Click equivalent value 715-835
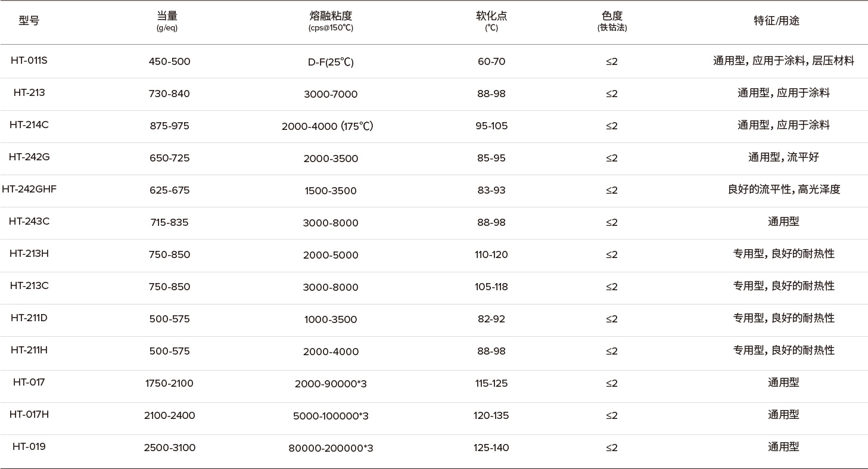This screenshot has height=469, width=868. pyautogui.click(x=169, y=223)
